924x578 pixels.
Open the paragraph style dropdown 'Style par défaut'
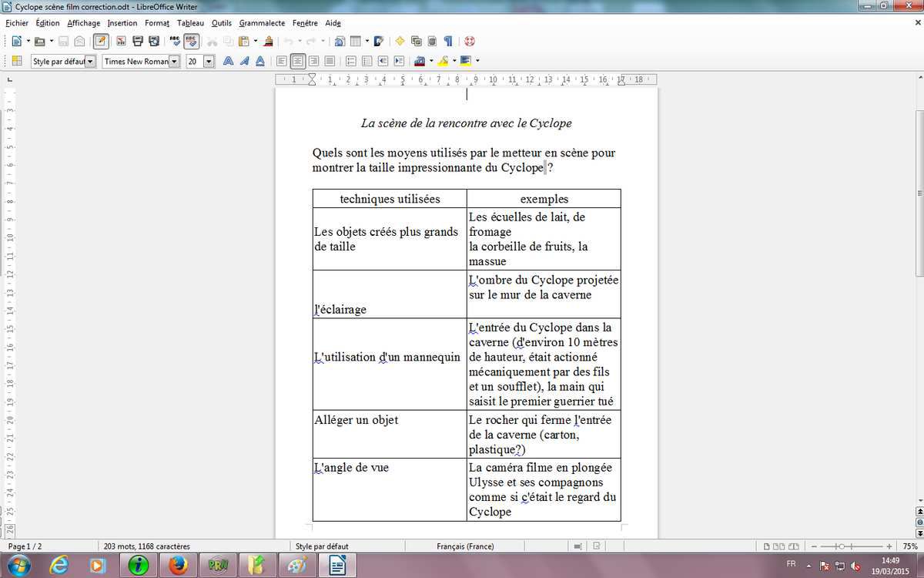90,61
